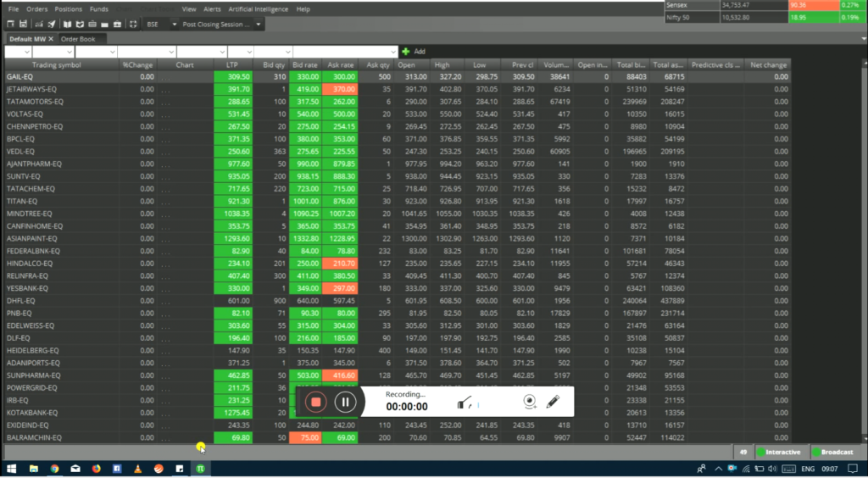The width and height of the screenshot is (868, 478).
Task: Select the TATAMOTORS-EQ symbol
Action: coord(35,102)
